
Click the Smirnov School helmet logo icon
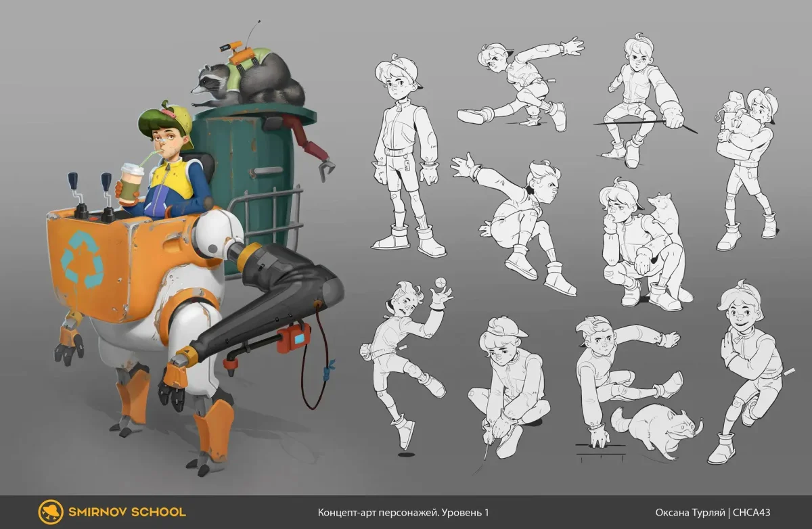51,512
